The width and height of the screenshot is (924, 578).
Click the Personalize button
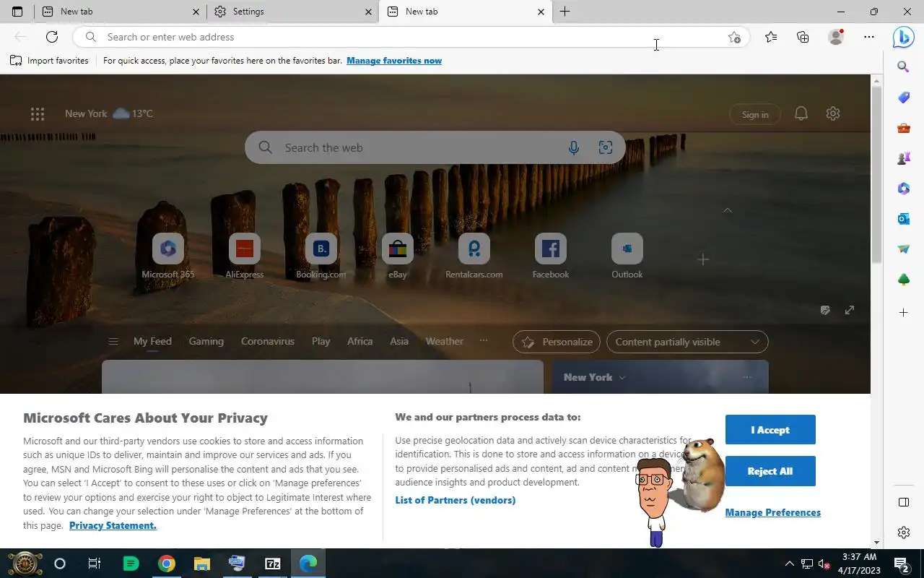[557, 342]
